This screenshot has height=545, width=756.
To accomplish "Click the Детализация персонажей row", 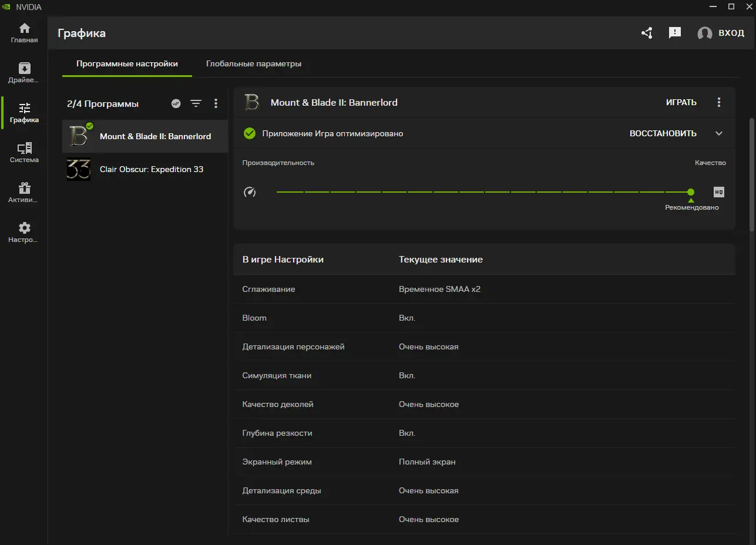I will pyautogui.click(x=484, y=346).
